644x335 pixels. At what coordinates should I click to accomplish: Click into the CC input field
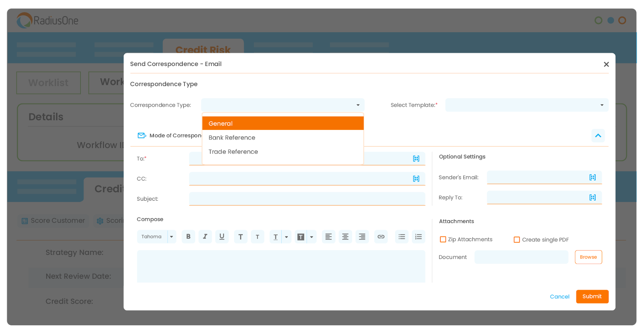point(307,179)
